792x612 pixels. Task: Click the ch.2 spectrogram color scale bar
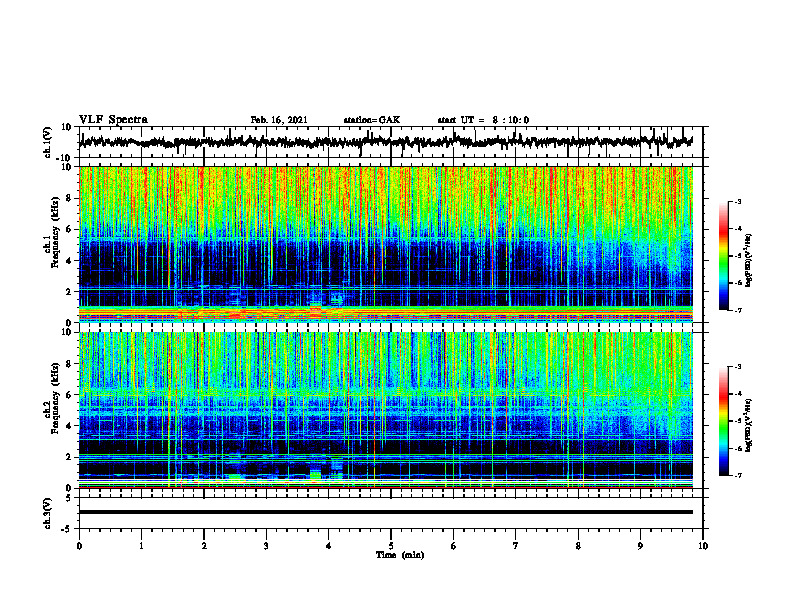pyautogui.click(x=723, y=421)
